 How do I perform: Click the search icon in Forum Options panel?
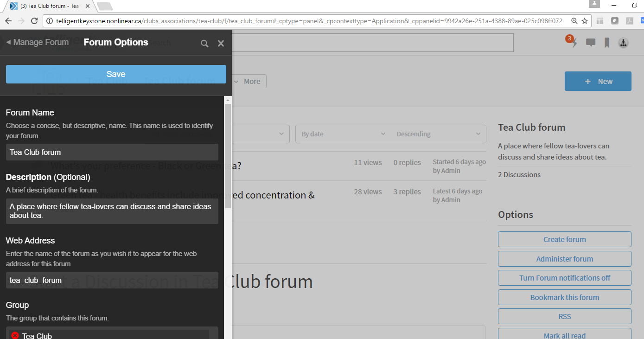click(x=204, y=44)
